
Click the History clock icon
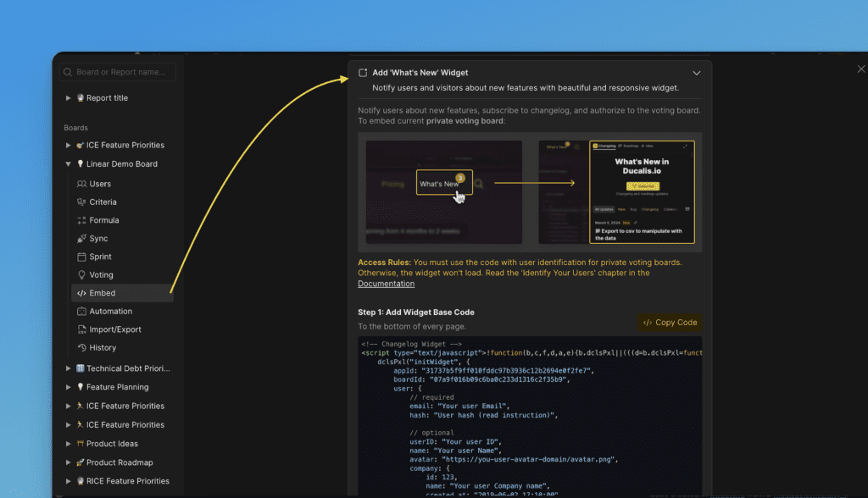pos(83,347)
